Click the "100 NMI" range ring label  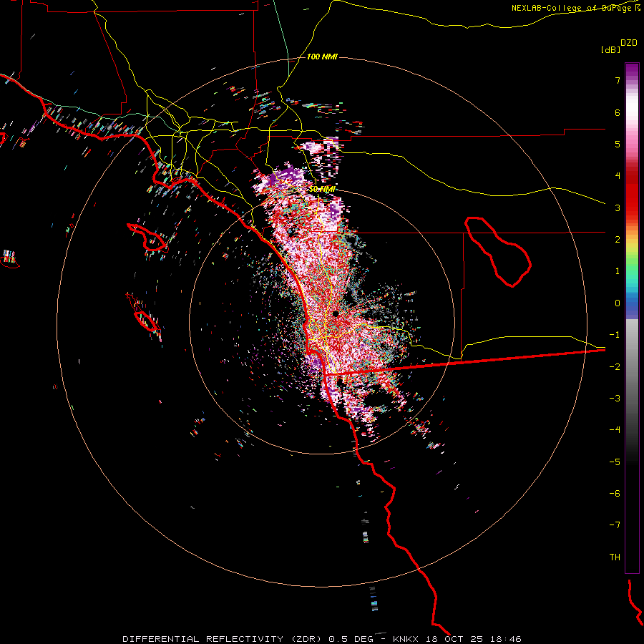coord(322,57)
